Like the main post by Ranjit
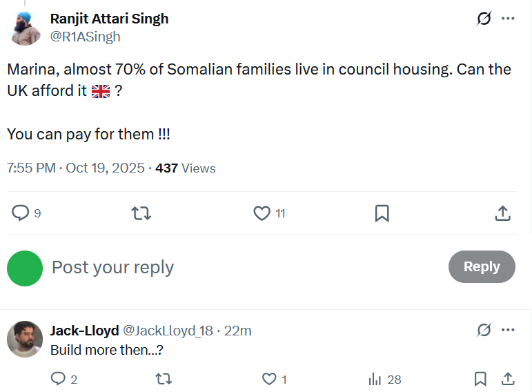This screenshot has width=532, height=392. 262,213
